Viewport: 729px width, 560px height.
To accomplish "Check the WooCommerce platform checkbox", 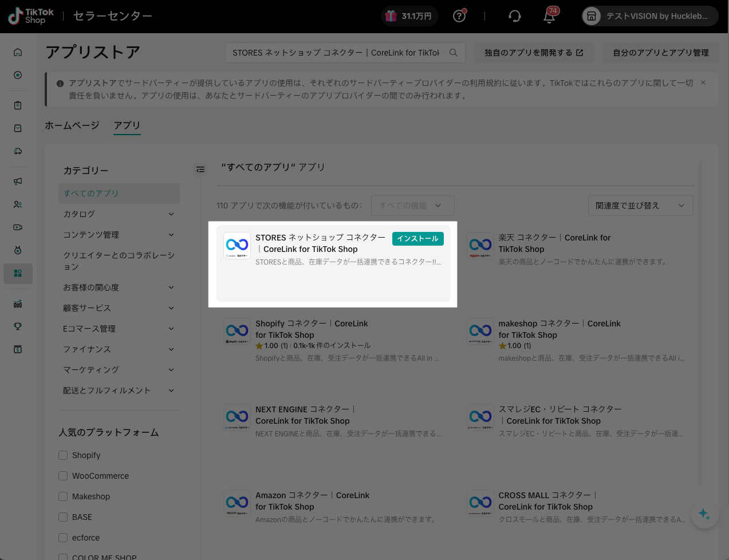I will tap(63, 476).
